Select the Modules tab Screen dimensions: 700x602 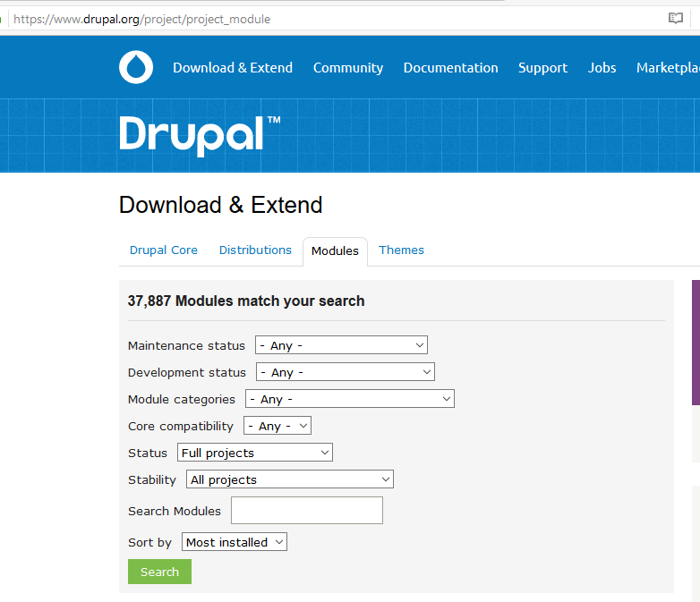tap(335, 251)
